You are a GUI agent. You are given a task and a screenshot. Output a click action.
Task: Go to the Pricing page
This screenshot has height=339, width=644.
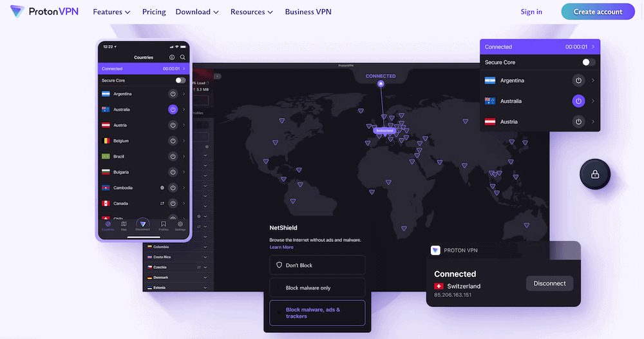[x=154, y=12]
